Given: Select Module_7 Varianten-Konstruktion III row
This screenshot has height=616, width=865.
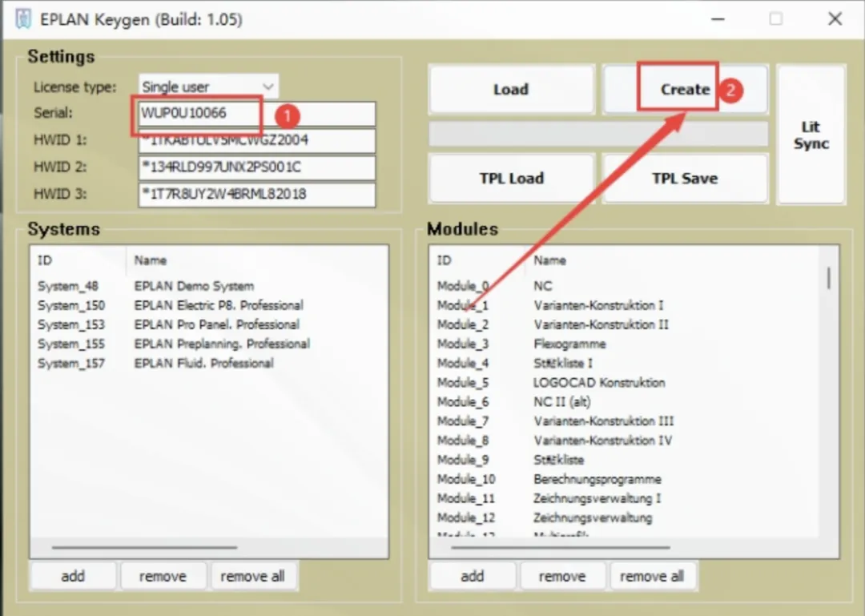Looking at the screenshot, I should (x=625, y=421).
